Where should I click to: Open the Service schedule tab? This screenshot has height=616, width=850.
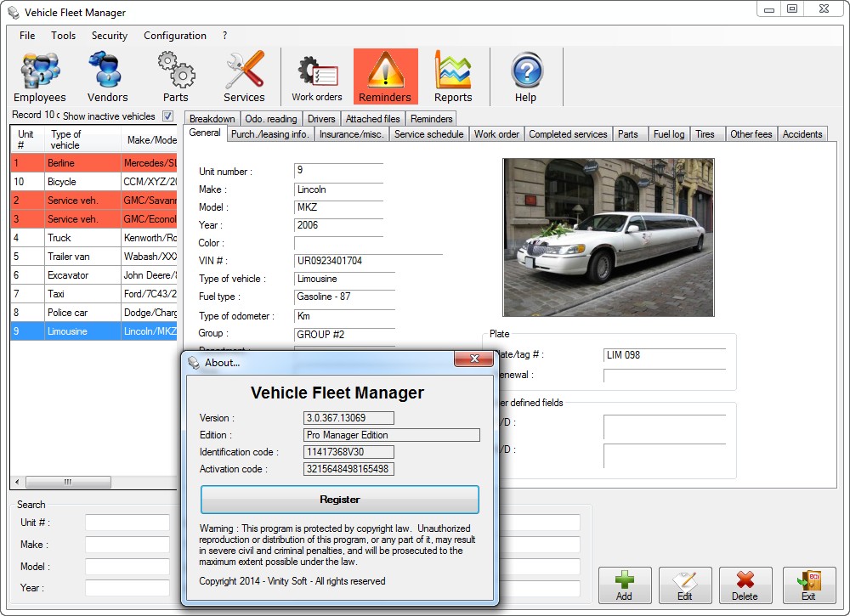(x=428, y=134)
